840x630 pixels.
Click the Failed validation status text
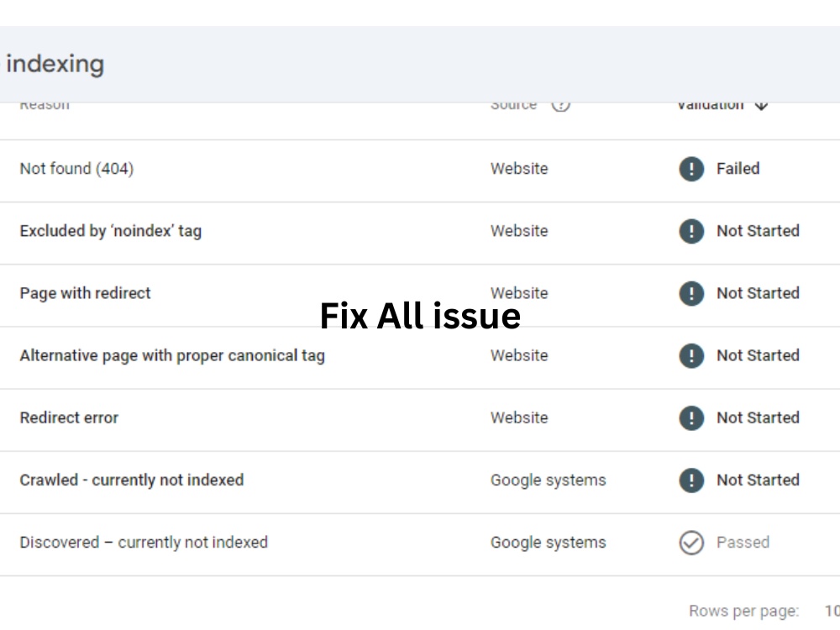pos(738,169)
